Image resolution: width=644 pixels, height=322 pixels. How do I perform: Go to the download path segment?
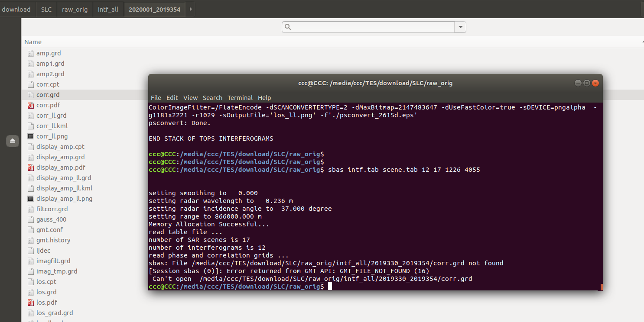[x=16, y=9]
